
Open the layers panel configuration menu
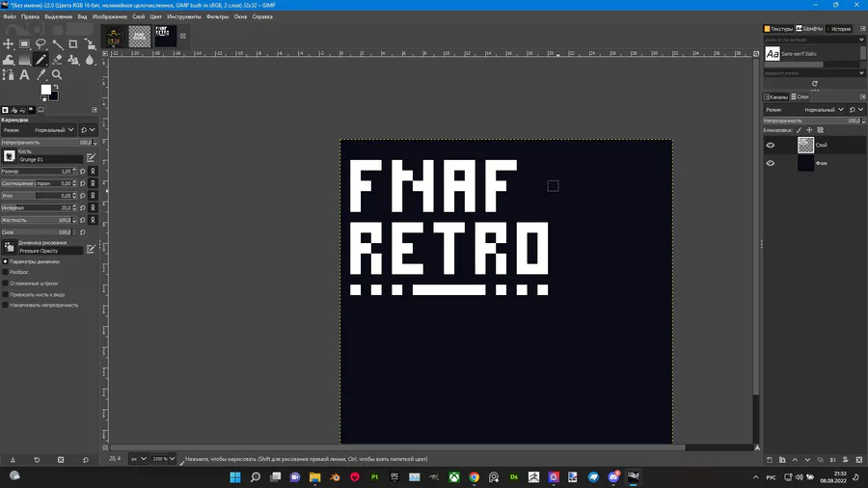(862, 96)
